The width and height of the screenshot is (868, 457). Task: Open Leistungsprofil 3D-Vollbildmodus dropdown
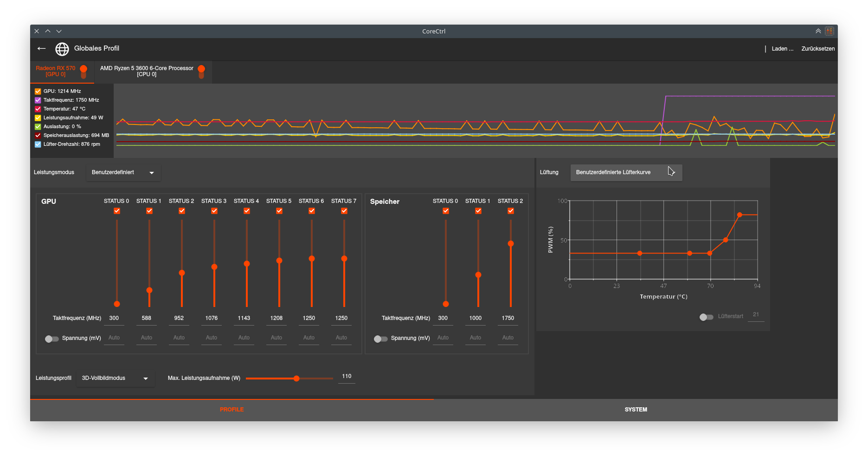coord(116,379)
